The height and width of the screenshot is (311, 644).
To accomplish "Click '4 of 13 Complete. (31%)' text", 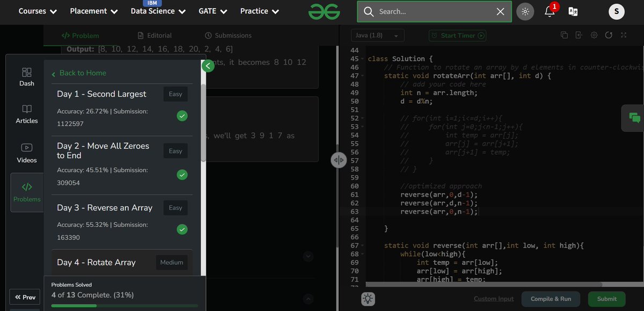I will click(x=92, y=295).
